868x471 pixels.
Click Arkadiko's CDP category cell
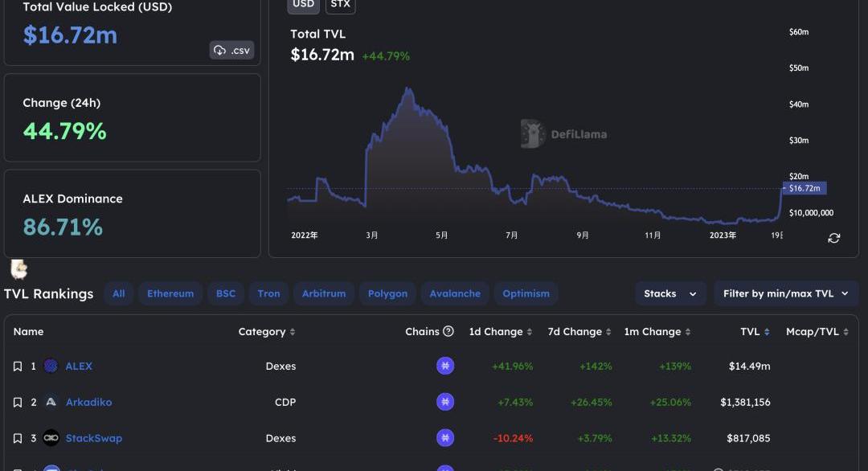[285, 402]
